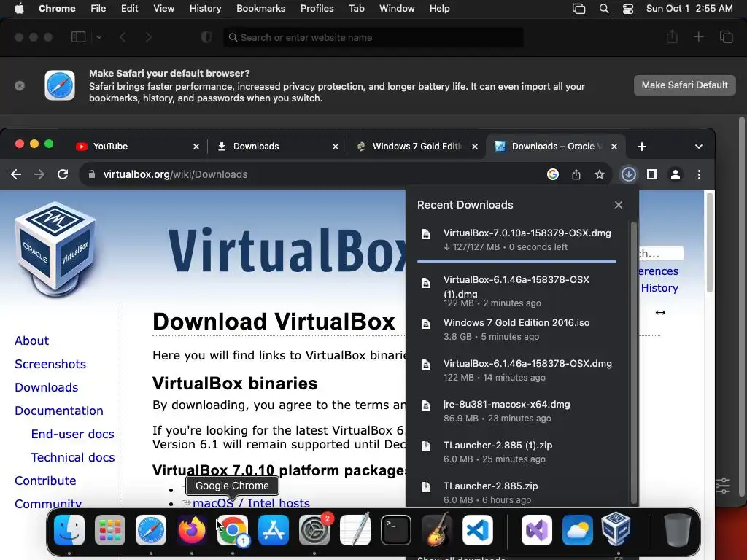The height and width of the screenshot is (560, 747).
Task: Open the Technical docs link
Action: pyautogui.click(x=73, y=458)
